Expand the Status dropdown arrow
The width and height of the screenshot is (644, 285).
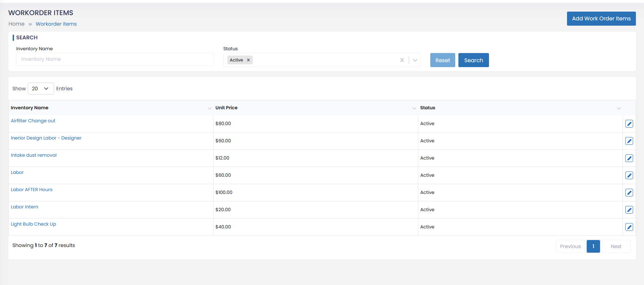[415, 60]
